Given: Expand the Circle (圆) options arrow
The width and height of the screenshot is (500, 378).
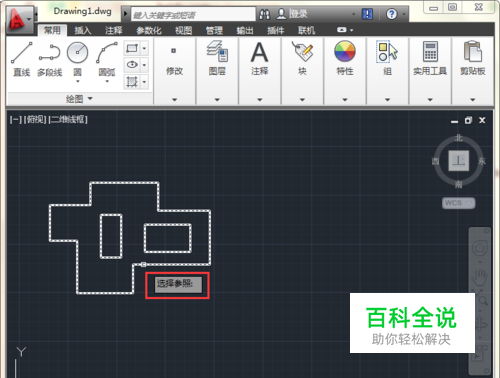Looking at the screenshot, I should pyautogui.click(x=78, y=81).
